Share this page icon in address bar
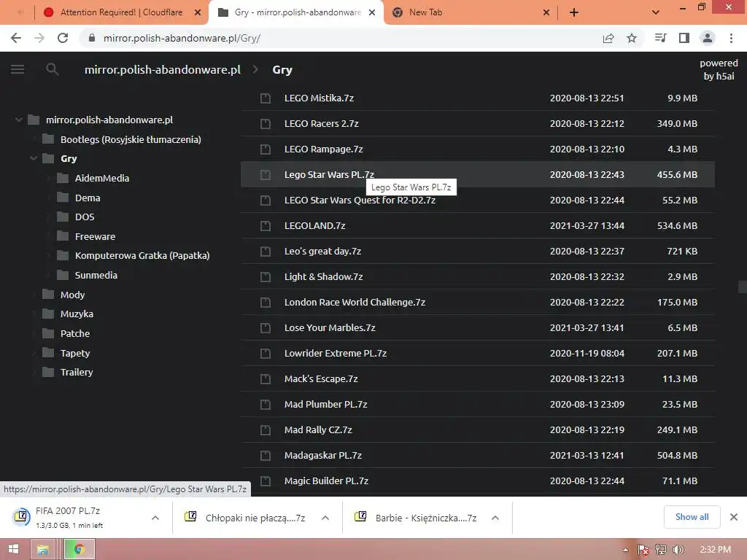Viewport: 747px width, 560px height. pos(608,38)
